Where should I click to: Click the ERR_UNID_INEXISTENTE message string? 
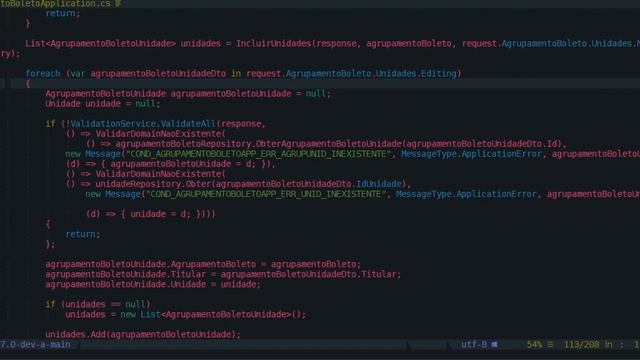click(x=266, y=194)
